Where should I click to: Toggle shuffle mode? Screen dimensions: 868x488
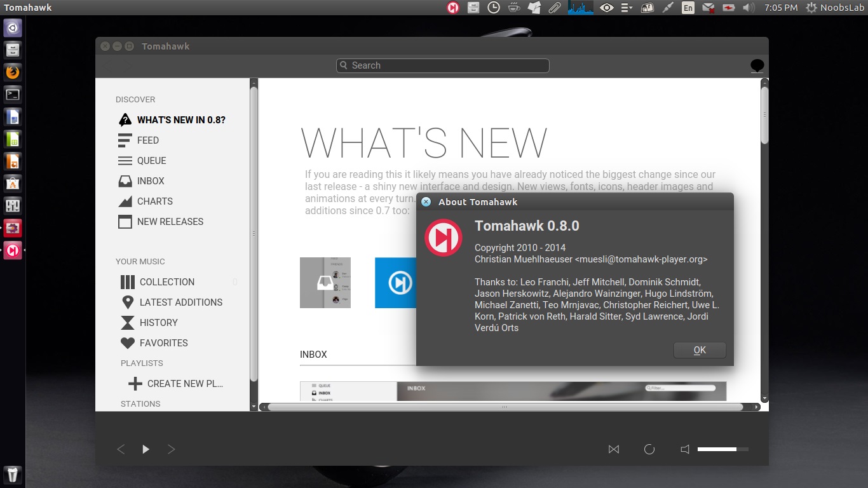tap(614, 449)
